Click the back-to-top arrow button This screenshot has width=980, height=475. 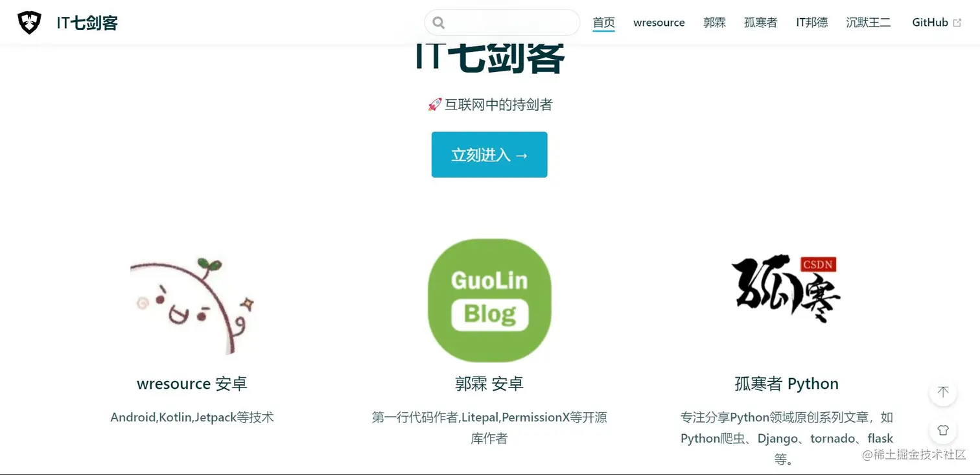(943, 392)
